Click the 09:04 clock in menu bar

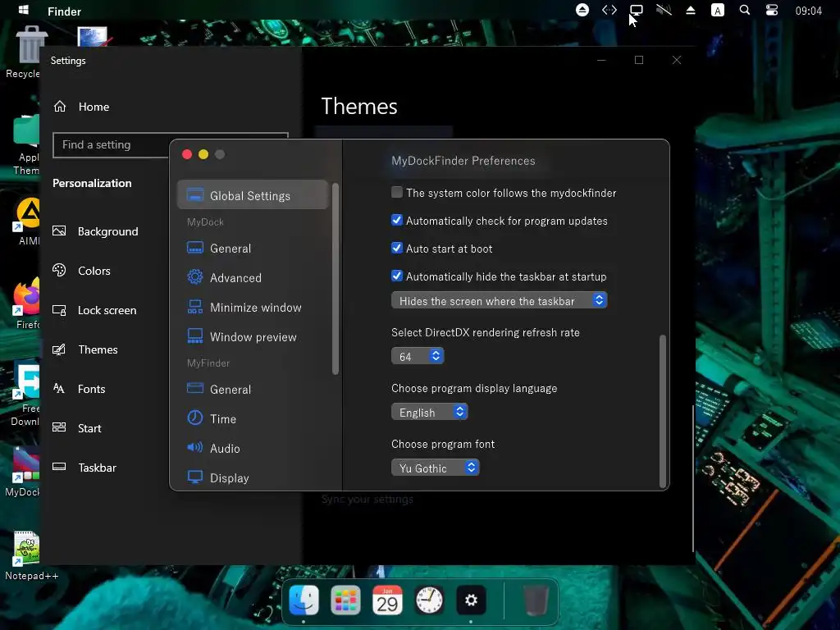pos(808,11)
